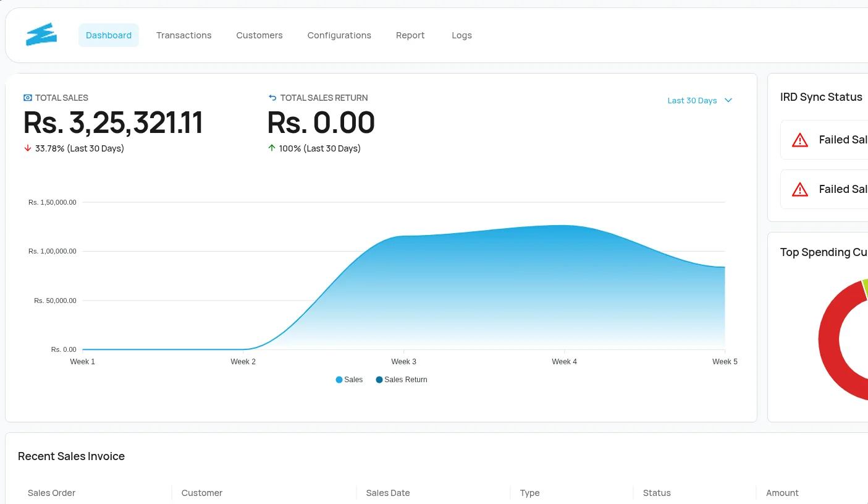868x504 pixels.
Task: Open the Configurations menu
Action: click(339, 35)
